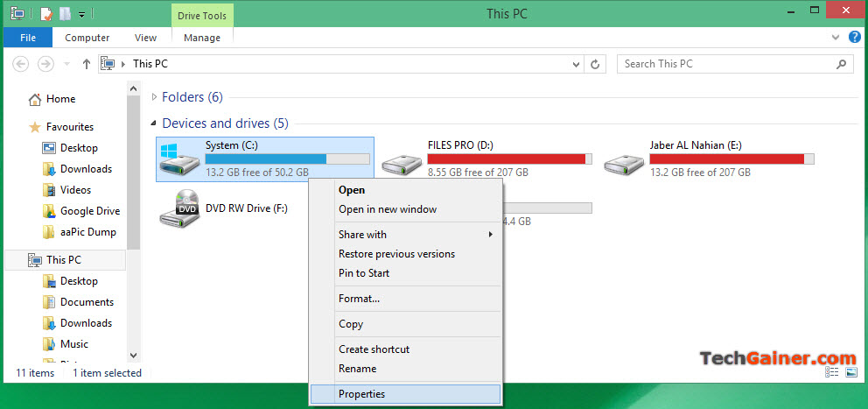868x409 pixels.
Task: Choose Properties from the context menu
Action: pos(361,394)
